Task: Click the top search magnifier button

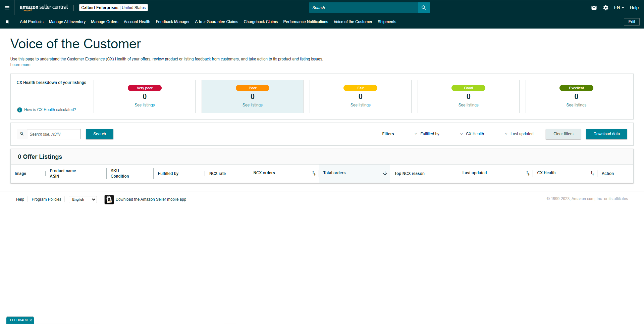Action: coord(424,7)
